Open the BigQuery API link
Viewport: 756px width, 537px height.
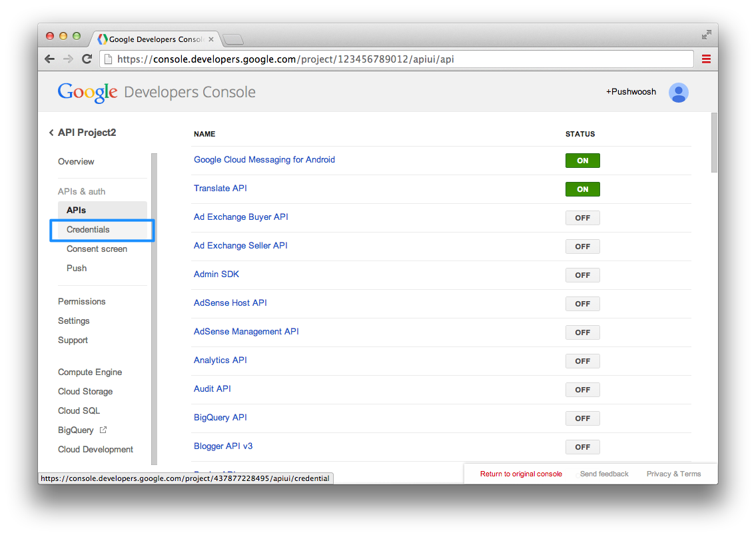point(220,417)
